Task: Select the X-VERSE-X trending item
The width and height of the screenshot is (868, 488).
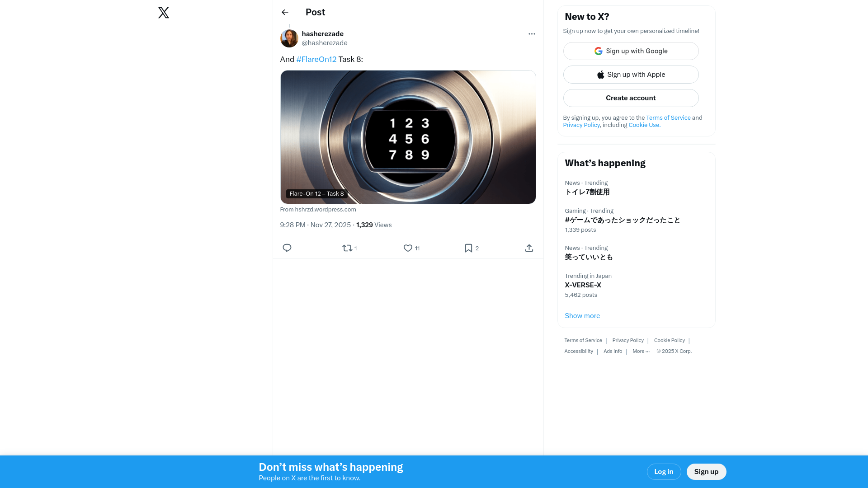Action: click(636, 285)
